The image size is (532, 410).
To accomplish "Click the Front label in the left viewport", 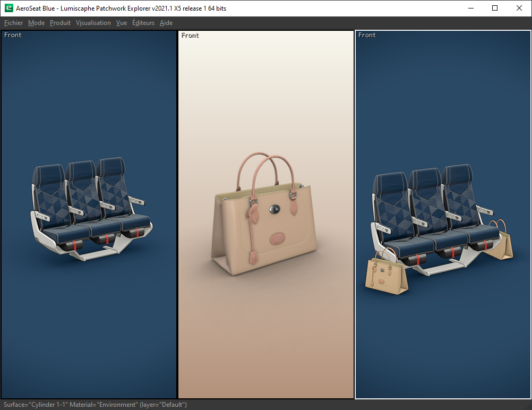I will [13, 35].
